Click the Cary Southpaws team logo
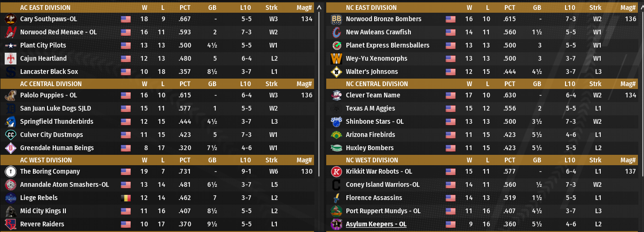This screenshot has height=232, width=644. tap(10, 19)
